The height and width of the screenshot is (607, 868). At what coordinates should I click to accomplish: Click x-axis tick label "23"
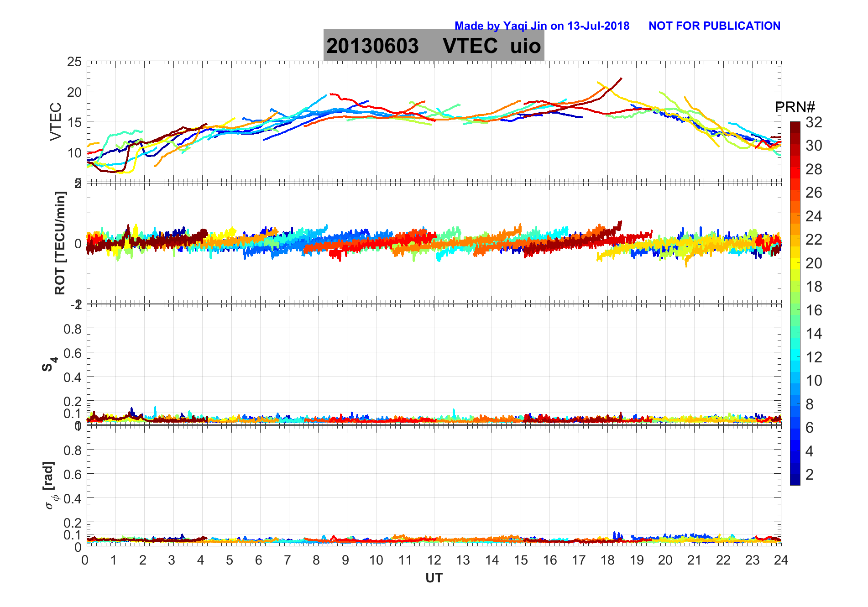pyautogui.click(x=752, y=560)
